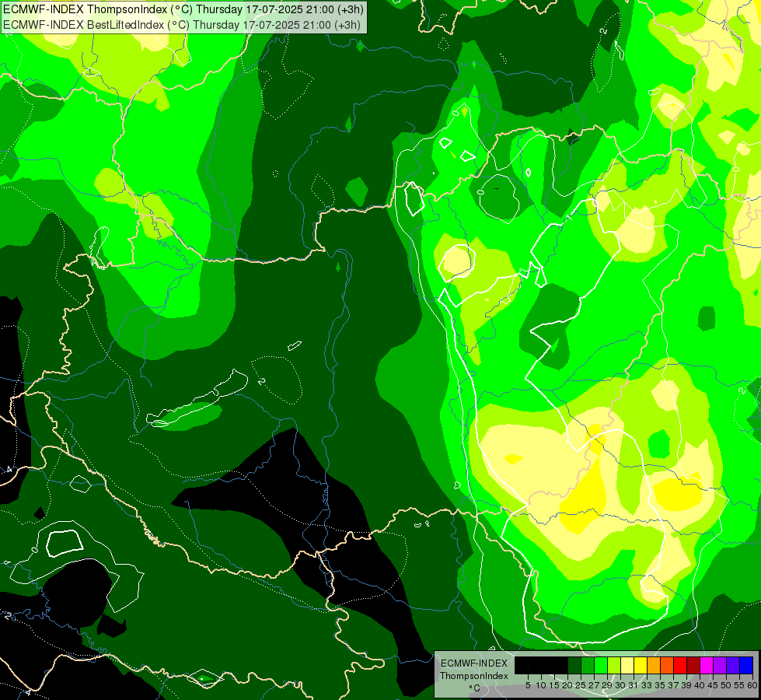Viewport: 761px width, 700px height.
Task: Click the ThompsonIndex label in the legend
Action: [474, 676]
